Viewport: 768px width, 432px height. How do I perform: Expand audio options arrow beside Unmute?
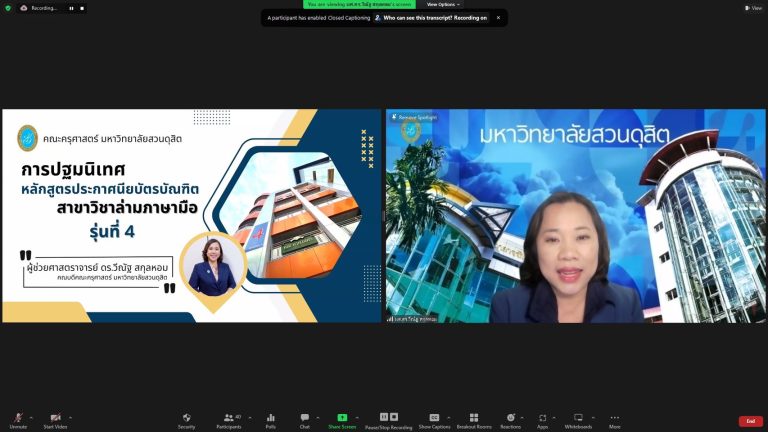coord(31,418)
